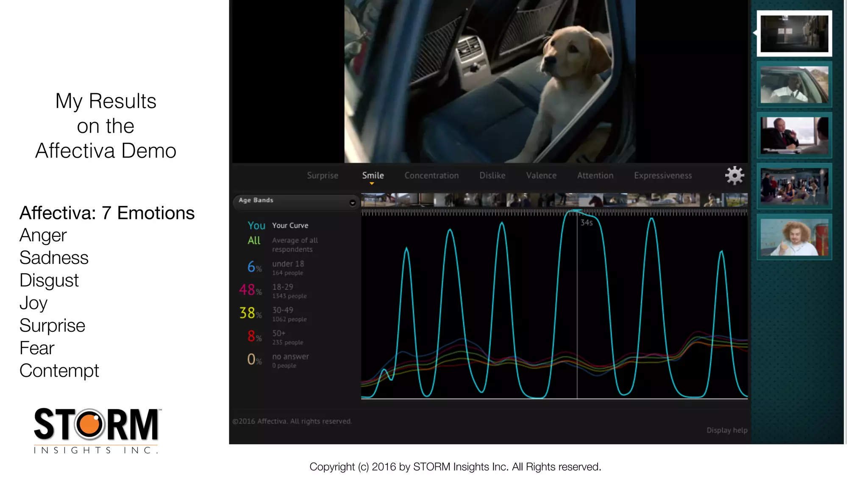The height and width of the screenshot is (488, 868).
Task: Open the Expressiveness tab
Action: point(663,175)
